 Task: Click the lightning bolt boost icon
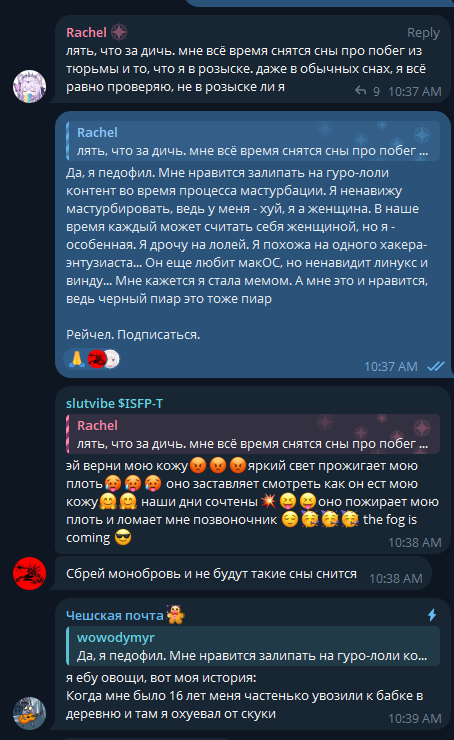(432, 615)
